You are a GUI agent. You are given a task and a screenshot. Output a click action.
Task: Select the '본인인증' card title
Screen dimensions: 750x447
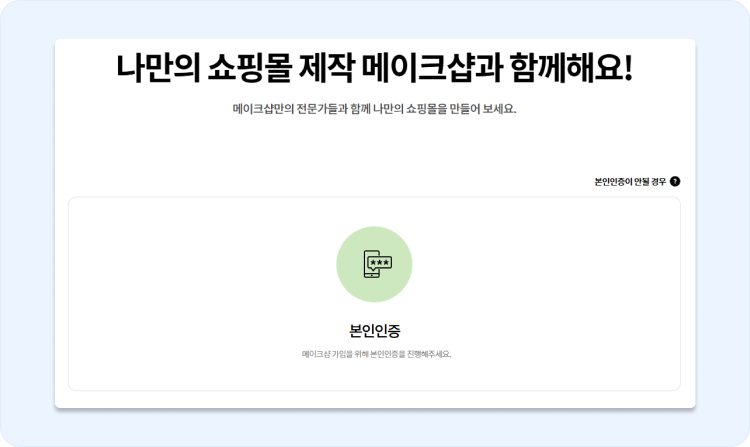point(374,330)
